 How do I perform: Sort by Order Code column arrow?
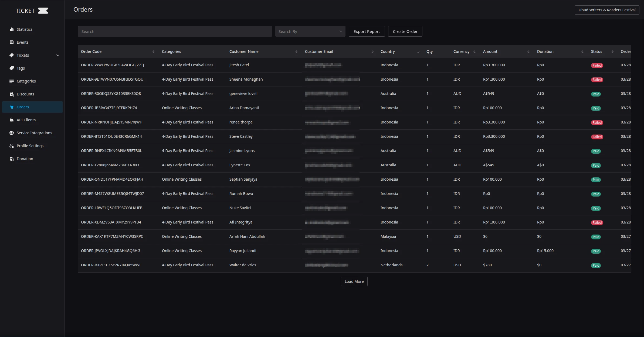pos(154,51)
